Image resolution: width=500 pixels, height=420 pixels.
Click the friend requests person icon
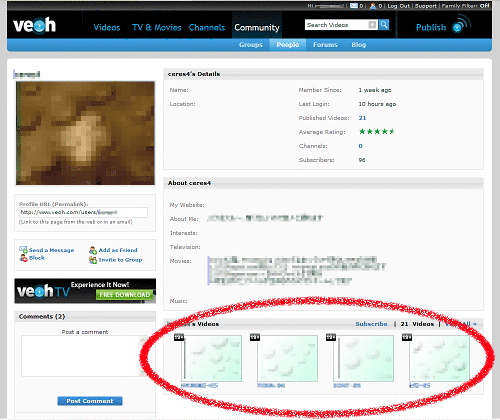point(373,6)
